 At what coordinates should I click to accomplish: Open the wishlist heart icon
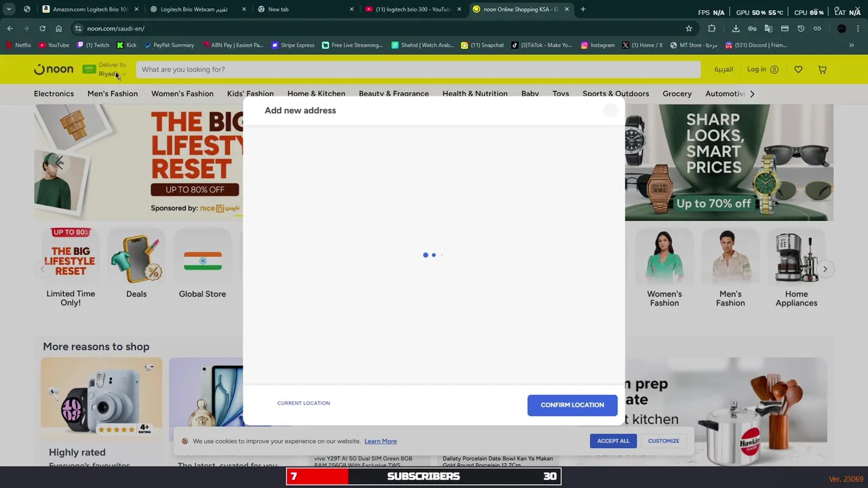798,69
